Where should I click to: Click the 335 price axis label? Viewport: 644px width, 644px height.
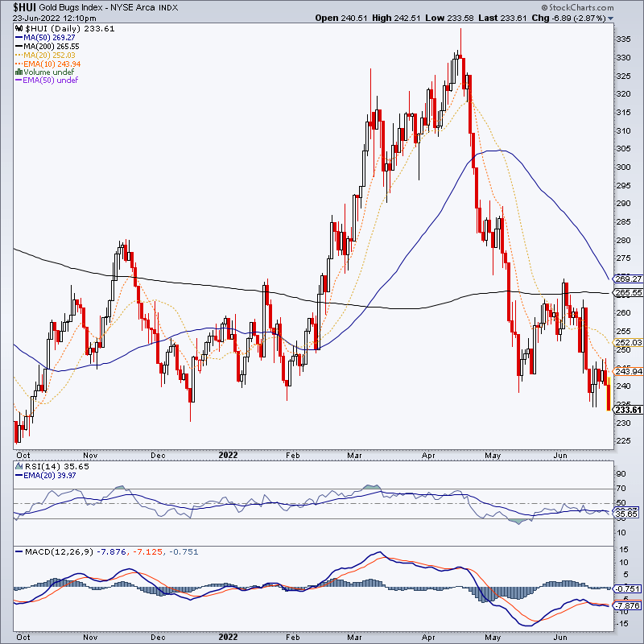tap(623, 39)
